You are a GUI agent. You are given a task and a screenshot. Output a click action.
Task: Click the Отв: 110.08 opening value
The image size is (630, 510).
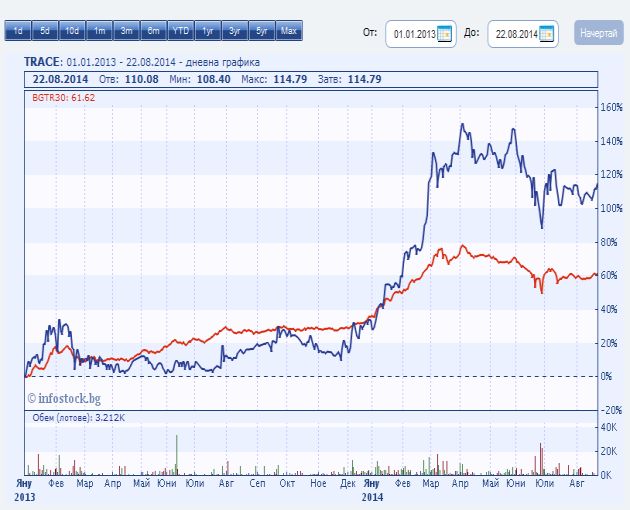(x=129, y=79)
